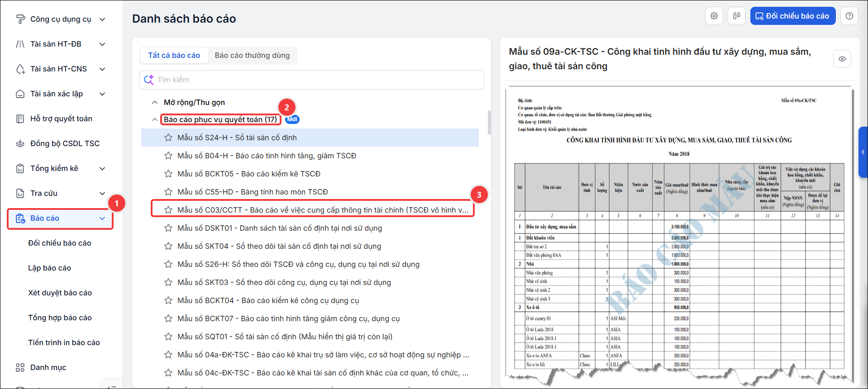The width and height of the screenshot is (868, 389).
Task: Star the Mẫu số DSKT01 report
Action: [x=168, y=228]
